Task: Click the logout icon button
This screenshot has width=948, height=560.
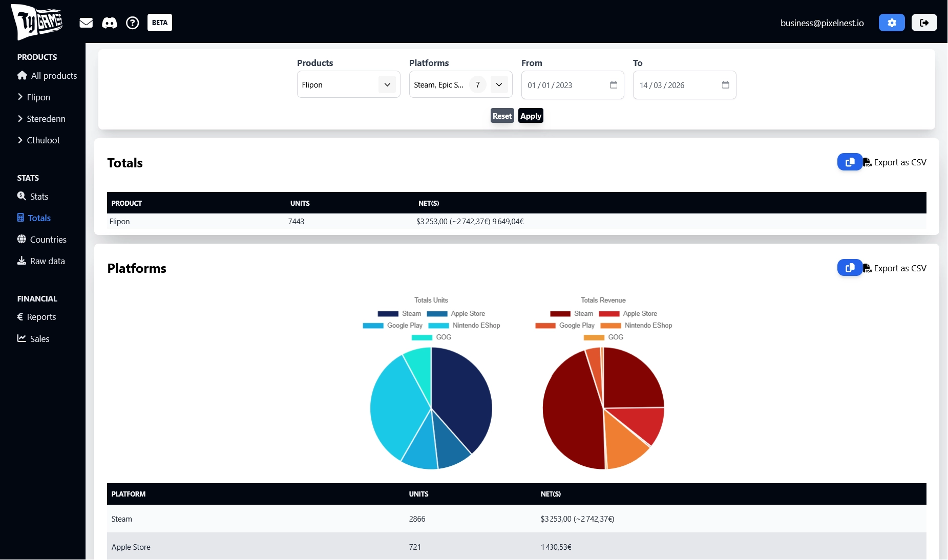Action: [x=924, y=23]
